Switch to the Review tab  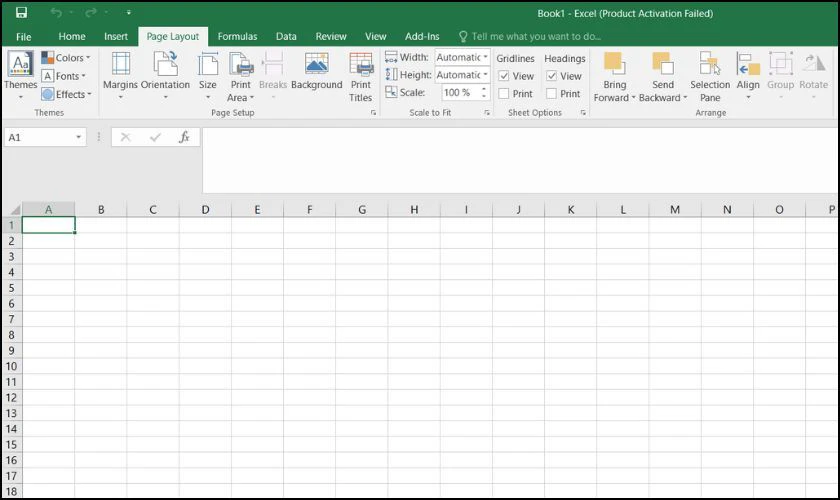coord(331,36)
